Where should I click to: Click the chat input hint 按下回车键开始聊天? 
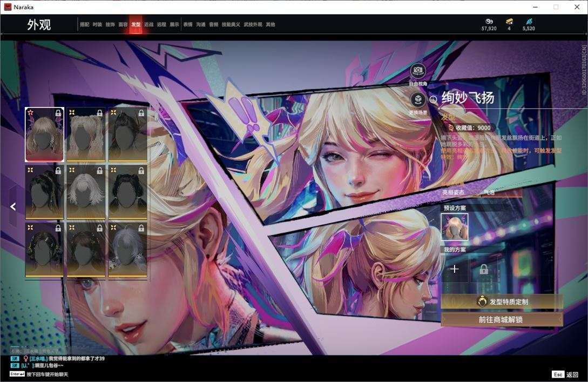tap(48, 374)
